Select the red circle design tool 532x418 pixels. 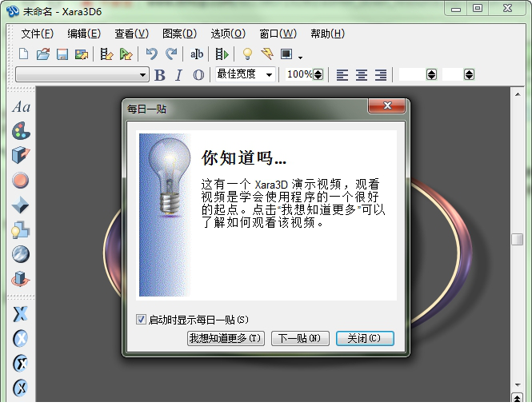pos(21,180)
